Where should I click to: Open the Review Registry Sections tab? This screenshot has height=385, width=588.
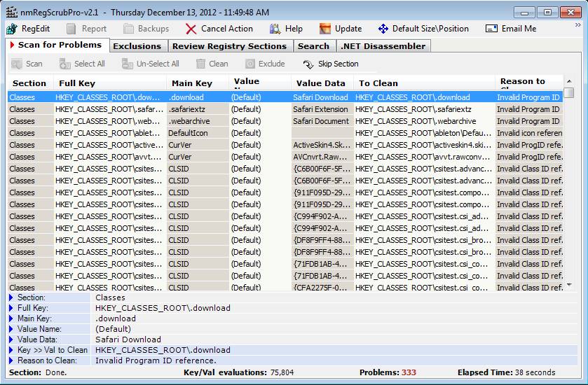pos(229,46)
